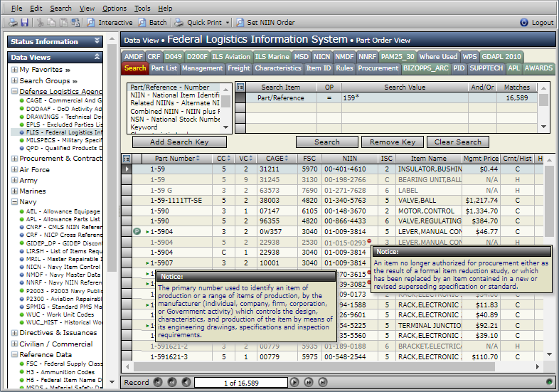Click the Search button
This screenshot has width=559, height=392.
pyautogui.click(x=327, y=142)
